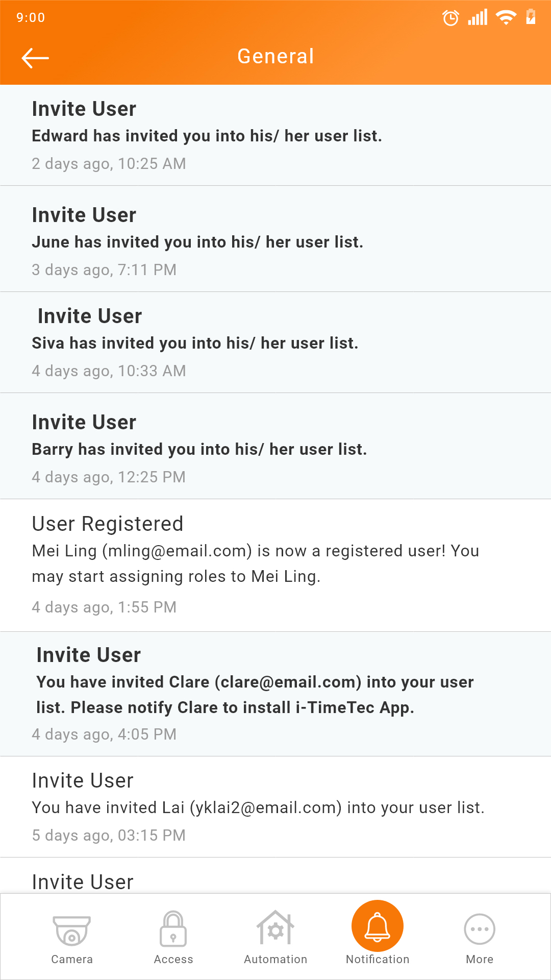Open the Lai invitation notification

(275, 807)
